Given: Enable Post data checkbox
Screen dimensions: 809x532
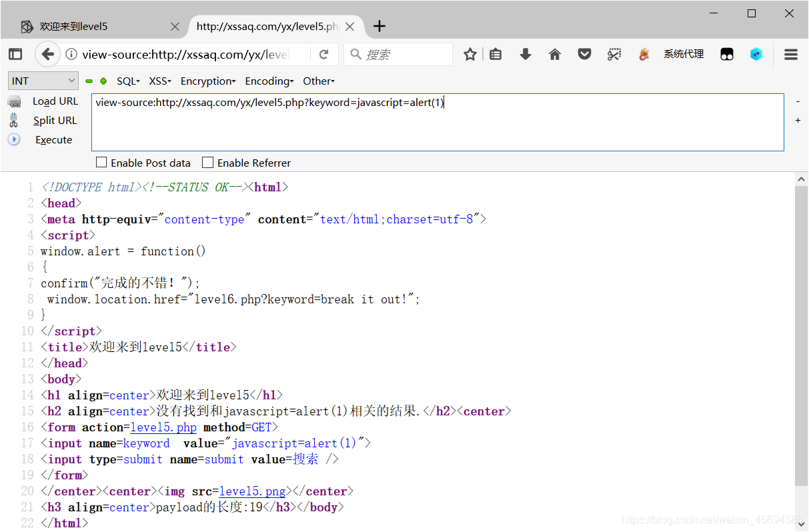Looking at the screenshot, I should 101,162.
